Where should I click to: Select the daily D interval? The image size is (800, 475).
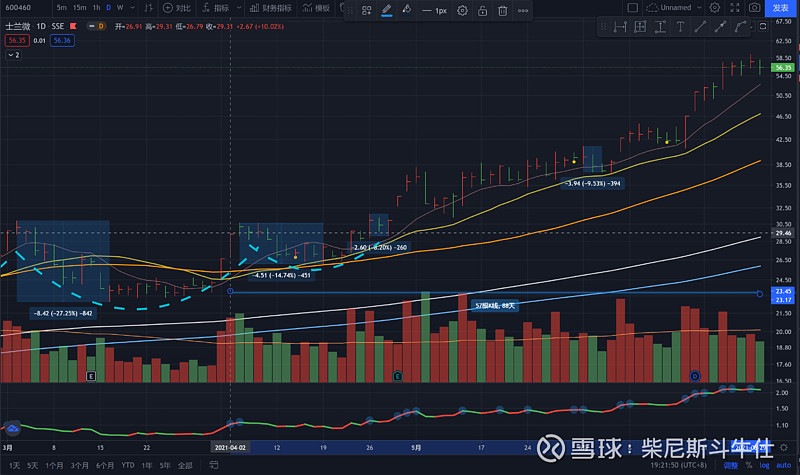click(x=108, y=8)
